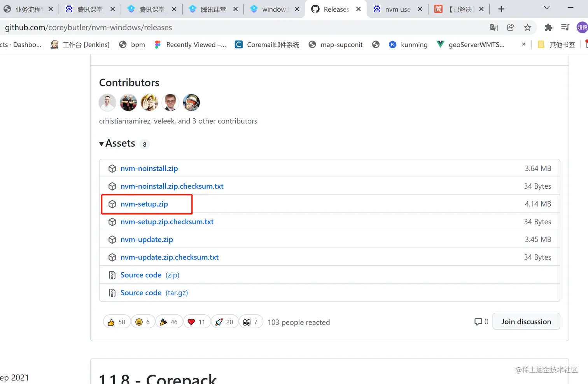The image size is (588, 384).
Task: Toggle the laugh reaction (6)
Action: [143, 322]
